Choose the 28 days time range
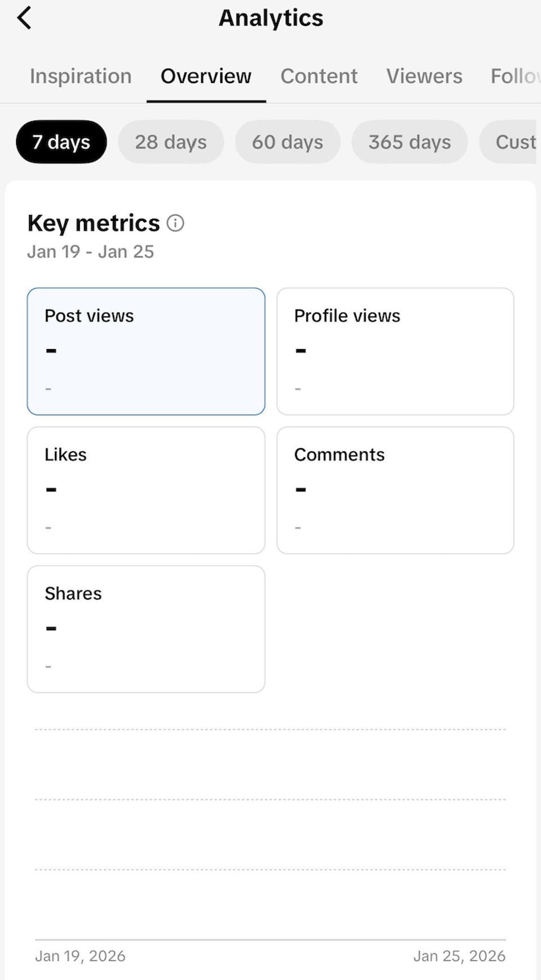Screen dimensions: 541x980 tap(170, 142)
